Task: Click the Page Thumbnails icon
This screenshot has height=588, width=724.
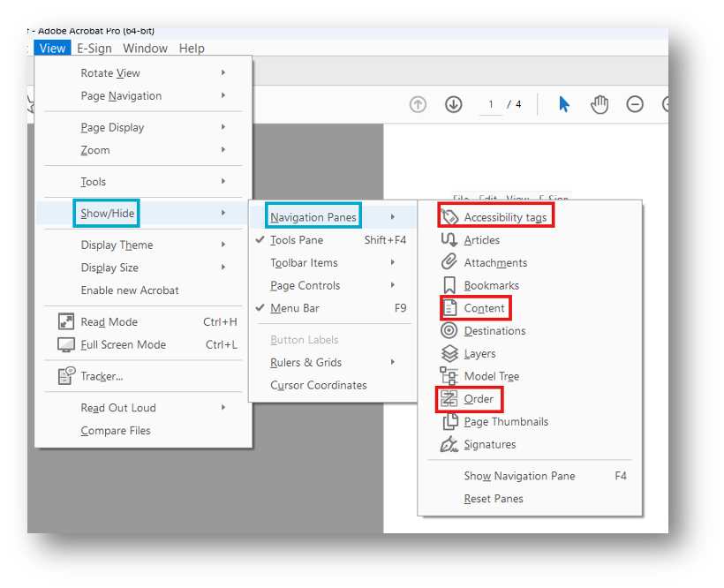Action: tap(450, 421)
